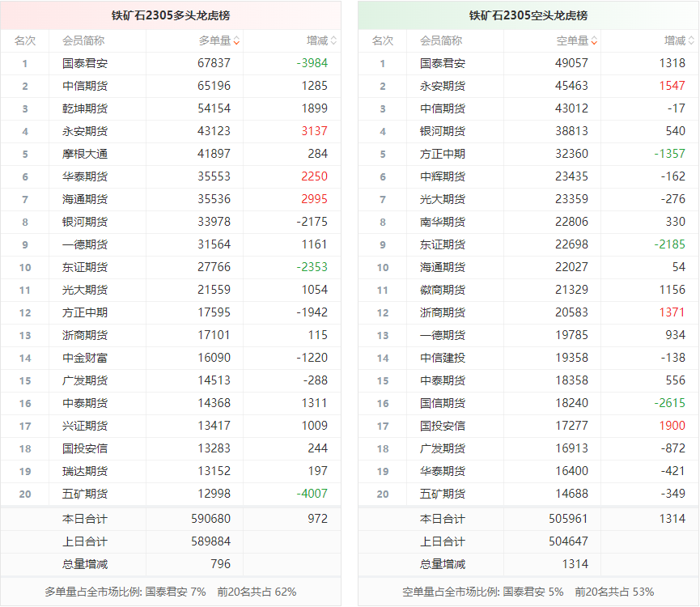Image resolution: width=700 pixels, height=607 pixels.
Task: Click the 名次 header in 空头龙虎榜 table
Action: click(383, 40)
